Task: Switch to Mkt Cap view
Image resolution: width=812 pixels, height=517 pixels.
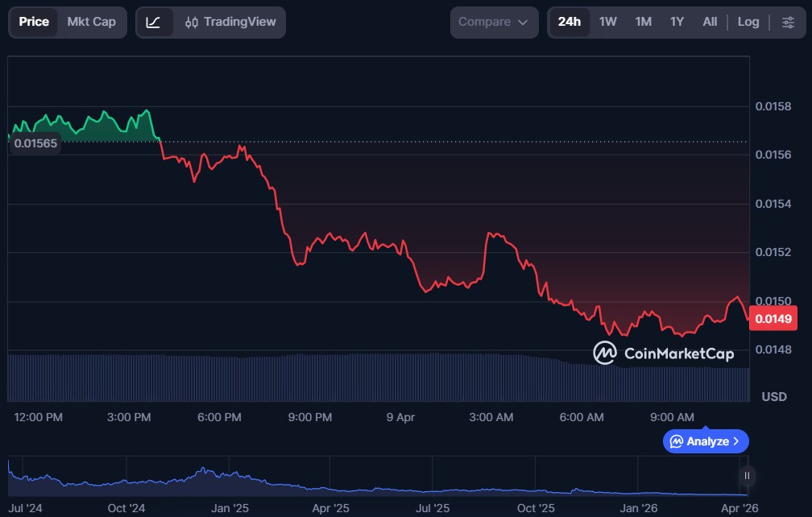Action: coord(91,22)
